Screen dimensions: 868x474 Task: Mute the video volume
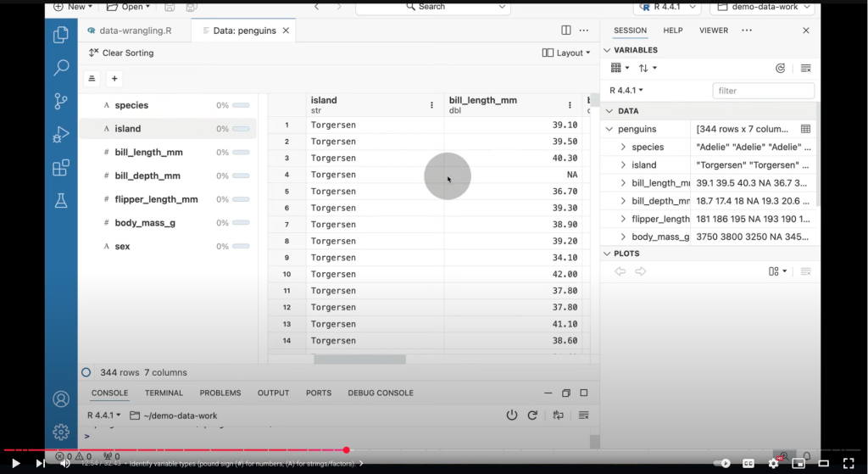tap(65, 464)
